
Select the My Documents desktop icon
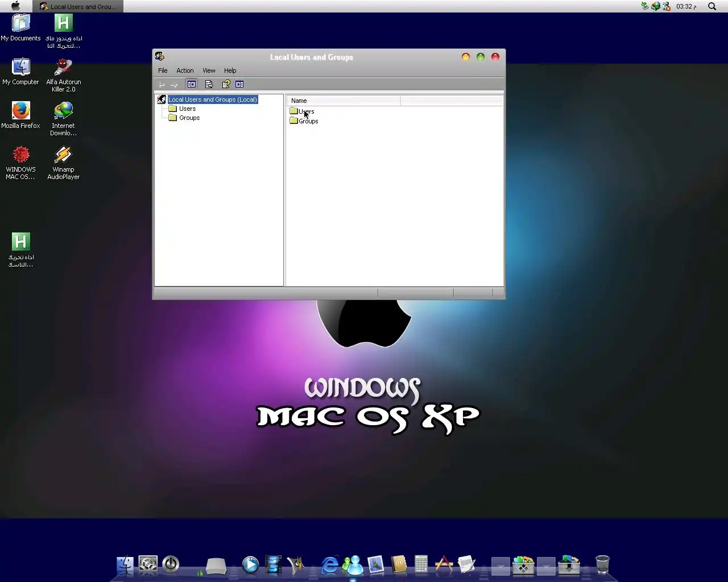tap(20, 27)
